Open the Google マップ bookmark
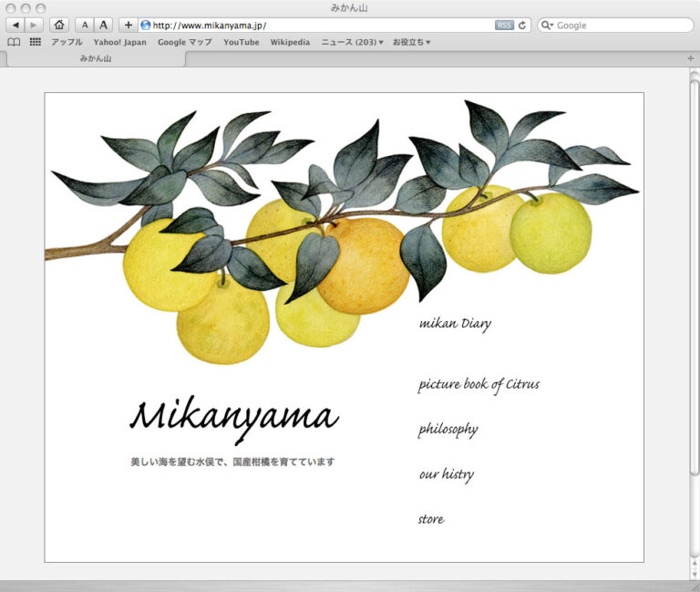 tap(184, 42)
